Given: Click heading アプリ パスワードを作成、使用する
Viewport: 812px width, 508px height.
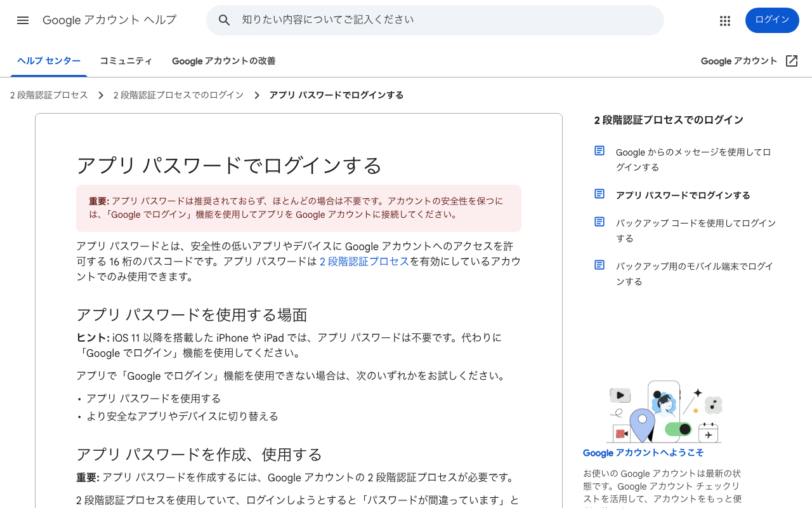Looking at the screenshot, I should (199, 455).
